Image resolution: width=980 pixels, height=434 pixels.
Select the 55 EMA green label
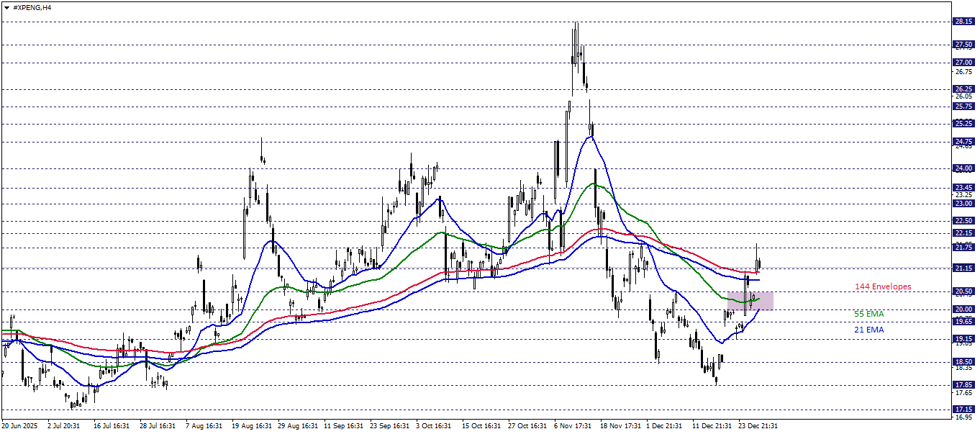click(x=868, y=314)
